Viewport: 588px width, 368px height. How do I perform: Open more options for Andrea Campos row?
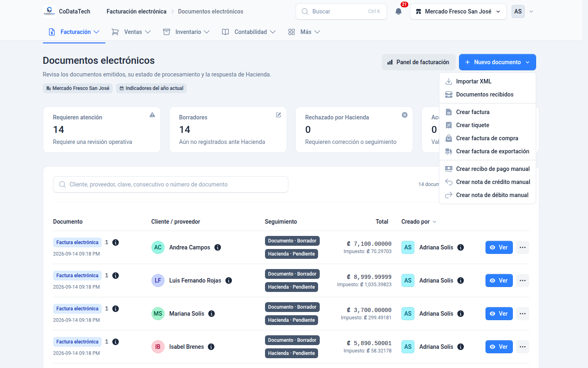point(523,247)
